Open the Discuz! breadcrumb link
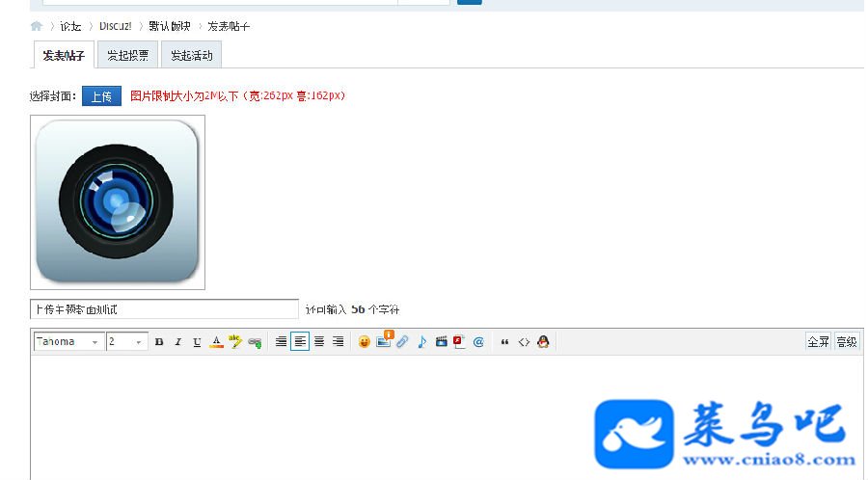868x480 pixels. point(116,26)
